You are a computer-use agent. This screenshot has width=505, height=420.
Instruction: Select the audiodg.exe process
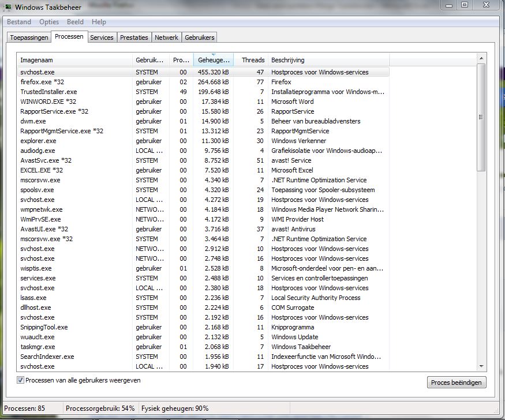(x=203, y=151)
